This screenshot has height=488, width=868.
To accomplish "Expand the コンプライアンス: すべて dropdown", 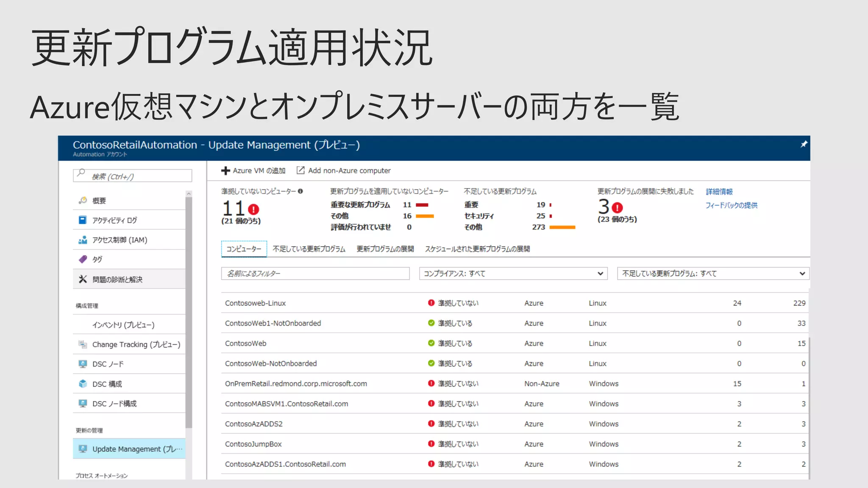I will point(513,274).
